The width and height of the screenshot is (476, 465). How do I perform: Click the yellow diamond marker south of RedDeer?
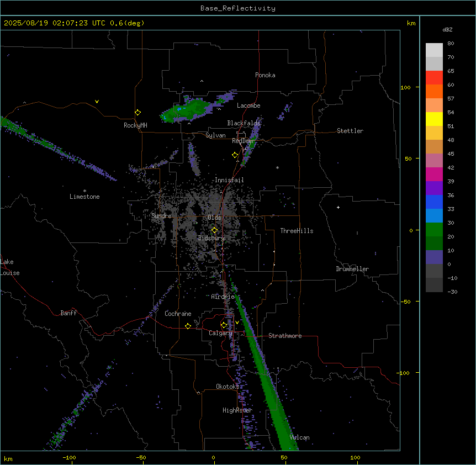235,155
